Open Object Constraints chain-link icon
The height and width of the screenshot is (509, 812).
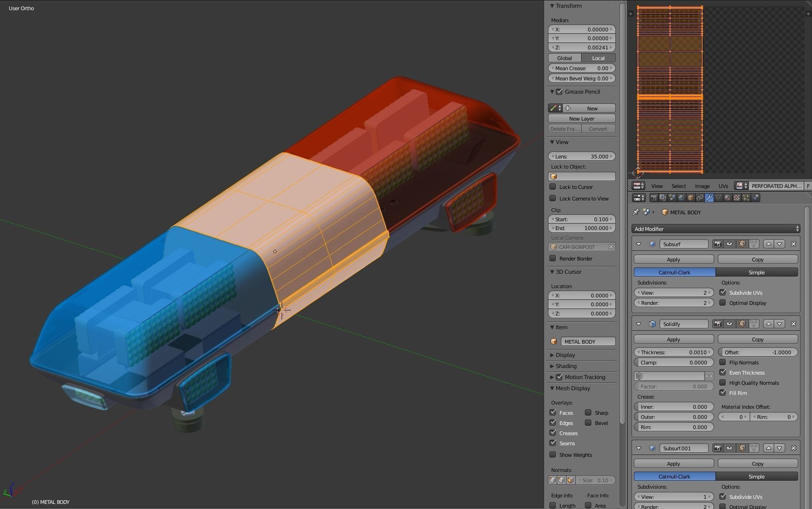pos(700,198)
